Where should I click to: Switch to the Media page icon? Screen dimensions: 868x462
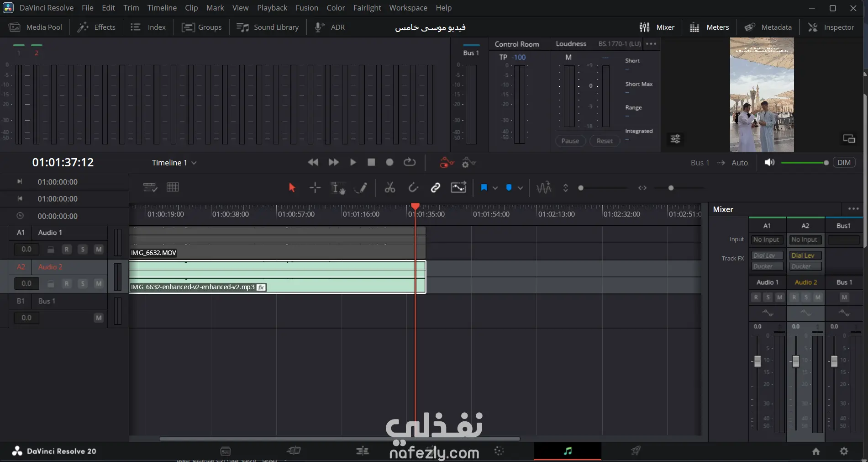(226, 451)
